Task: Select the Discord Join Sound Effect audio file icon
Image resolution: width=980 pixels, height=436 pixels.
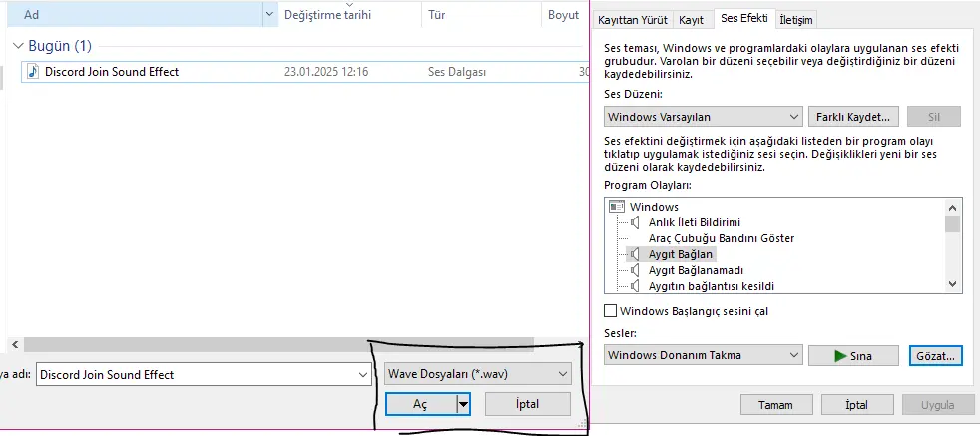Action: pos(34,72)
